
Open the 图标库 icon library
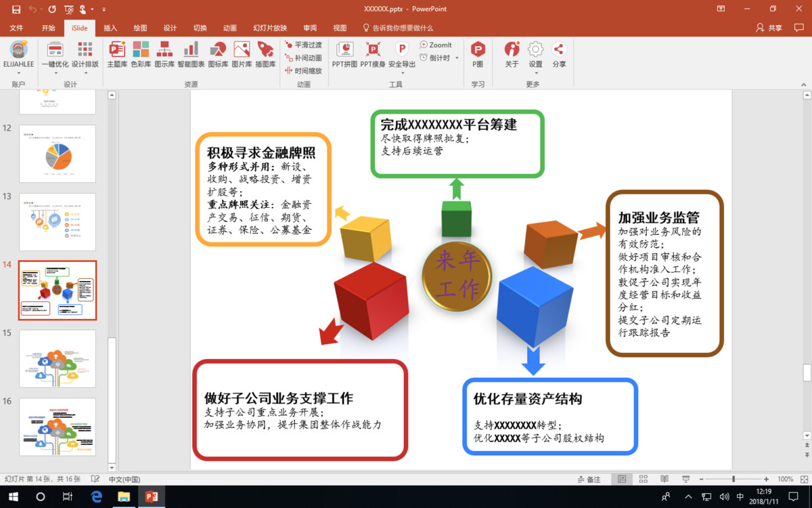(x=218, y=54)
